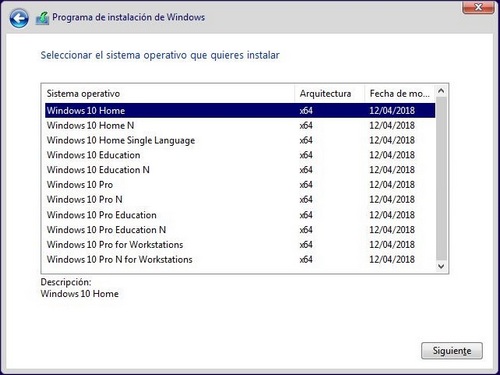The height and width of the screenshot is (375, 500).
Task: Click the Fecha de mo... column header
Action: tap(400, 94)
